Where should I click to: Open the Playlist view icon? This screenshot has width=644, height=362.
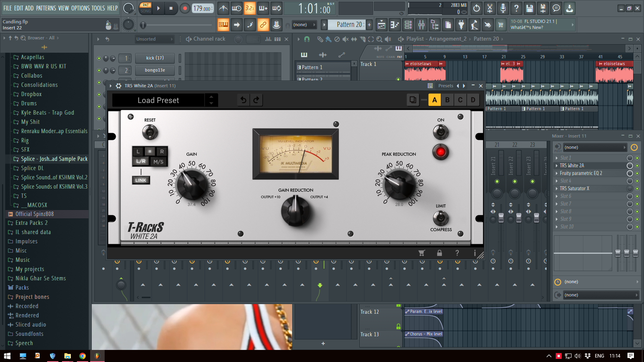point(382,25)
